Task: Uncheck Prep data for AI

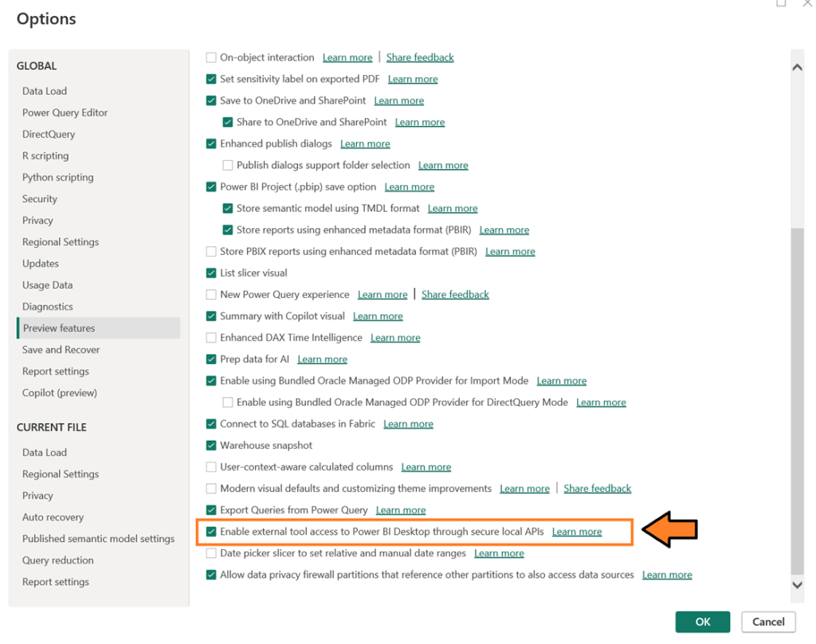Action: pyautogui.click(x=210, y=359)
